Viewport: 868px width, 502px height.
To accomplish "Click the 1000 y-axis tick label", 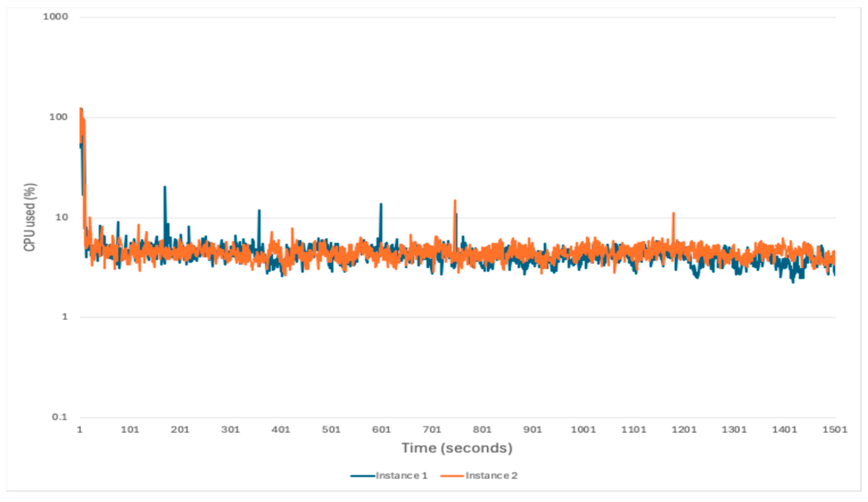I will [x=56, y=16].
